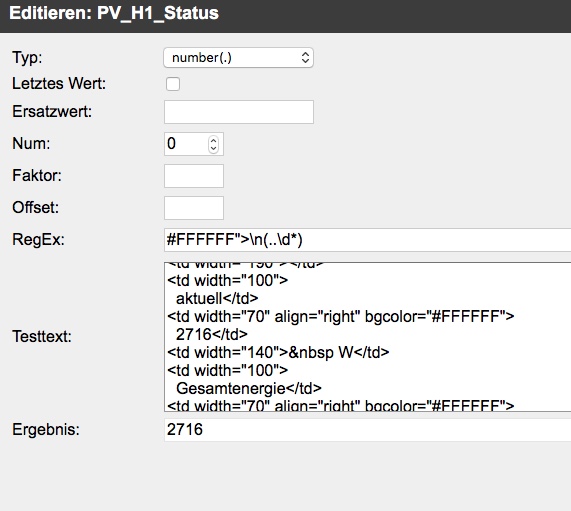
Task: Click the 'Gesamtenergie</td>' line in Testtext
Action: click(249, 389)
